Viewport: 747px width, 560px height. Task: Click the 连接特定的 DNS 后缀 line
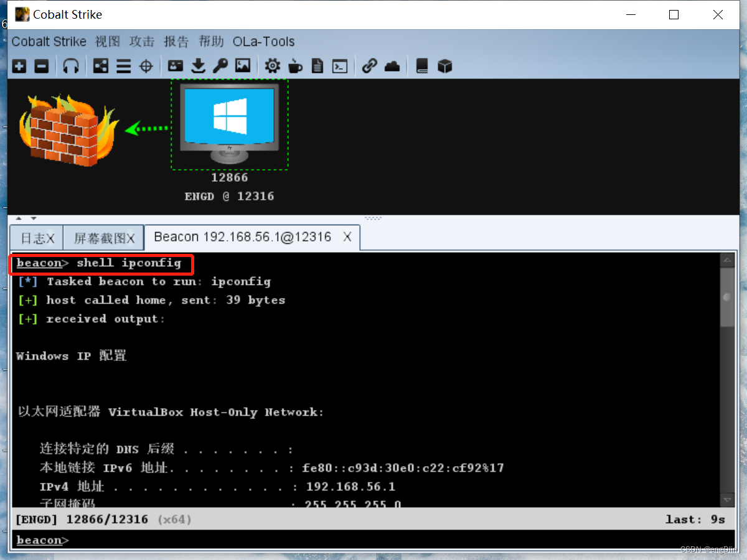[166, 449]
